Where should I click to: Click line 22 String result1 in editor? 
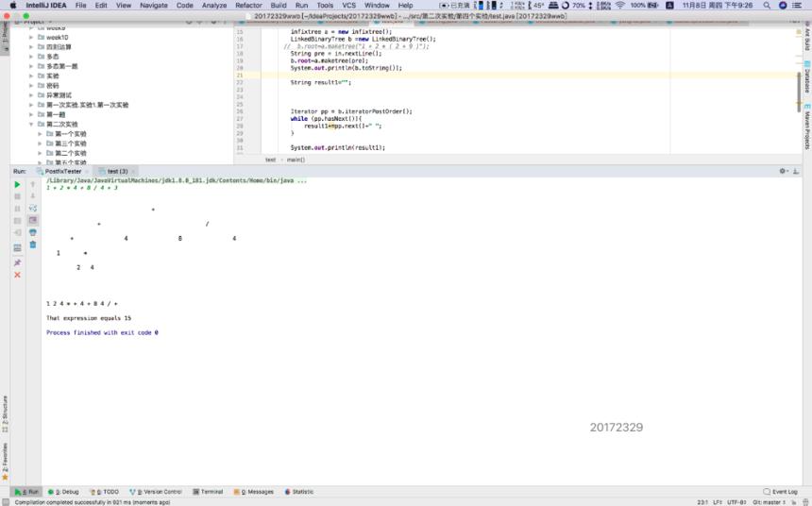pos(321,82)
